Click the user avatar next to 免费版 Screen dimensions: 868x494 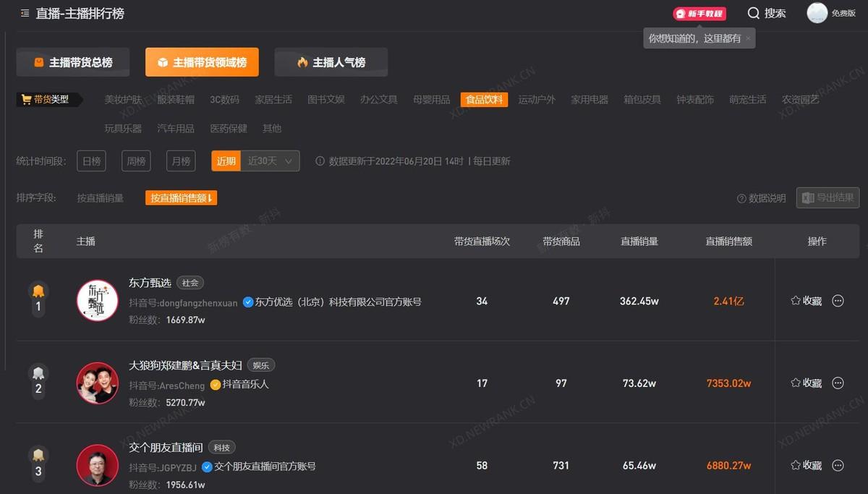pyautogui.click(x=817, y=13)
